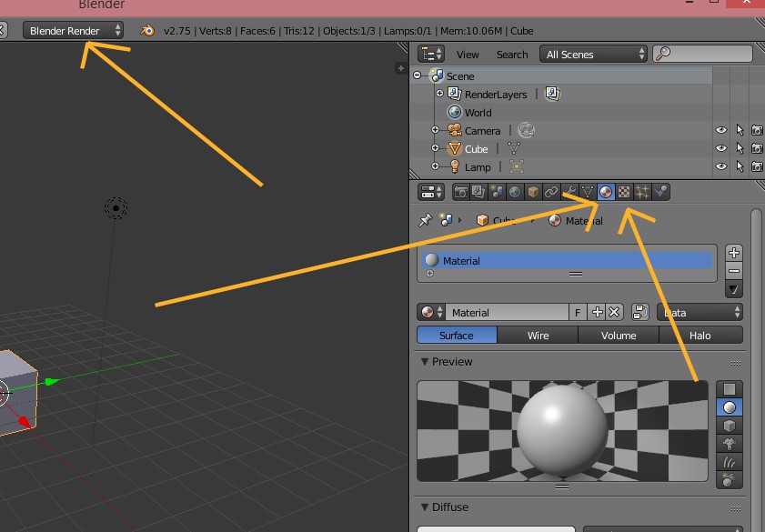Open material link Data dropdown
Screen dimensions: 765x532
coord(700,312)
